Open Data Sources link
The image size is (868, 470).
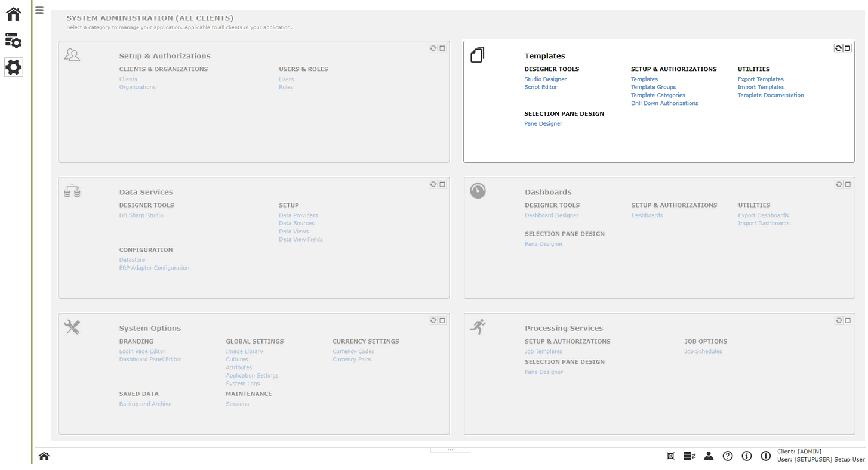tap(296, 223)
